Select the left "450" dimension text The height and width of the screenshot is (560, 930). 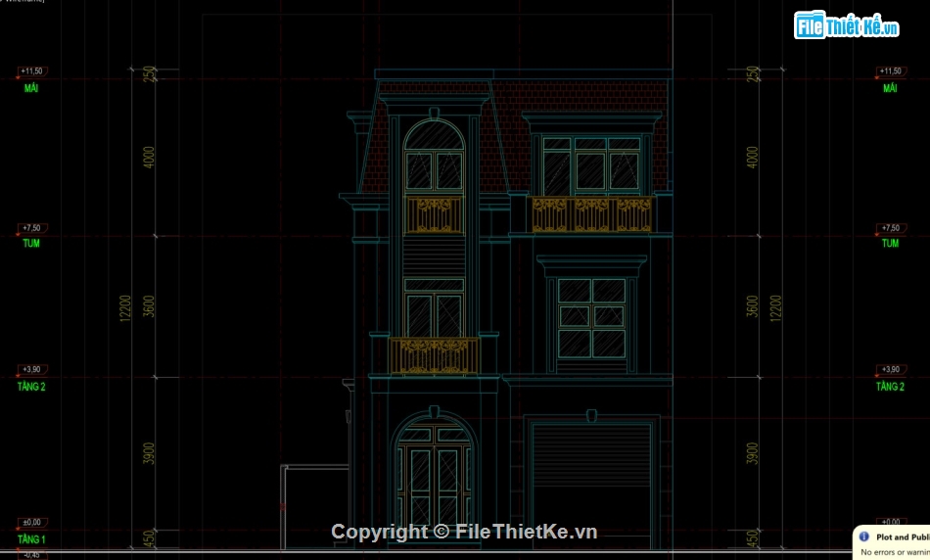click(x=149, y=538)
